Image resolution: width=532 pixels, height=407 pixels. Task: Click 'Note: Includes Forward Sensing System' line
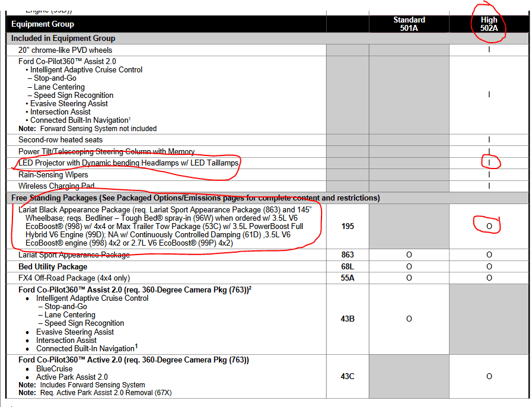(x=82, y=385)
